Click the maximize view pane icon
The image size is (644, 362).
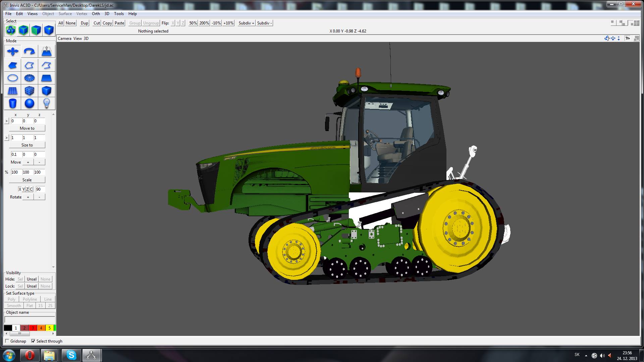click(x=636, y=38)
